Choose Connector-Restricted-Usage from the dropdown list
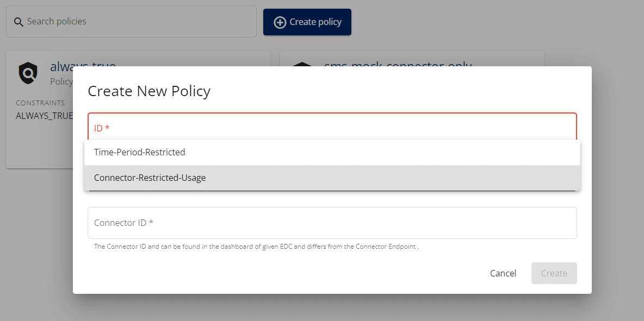The image size is (644, 321). point(332,178)
